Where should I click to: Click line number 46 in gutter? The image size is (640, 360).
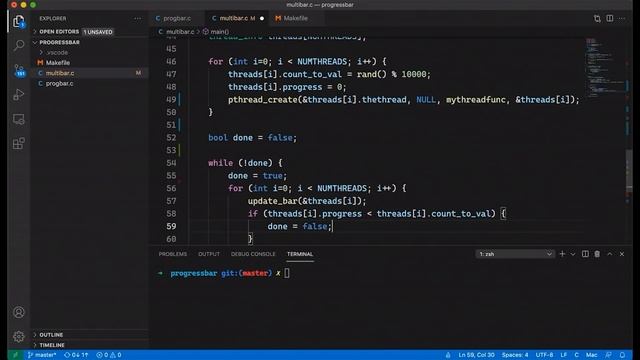[171, 62]
